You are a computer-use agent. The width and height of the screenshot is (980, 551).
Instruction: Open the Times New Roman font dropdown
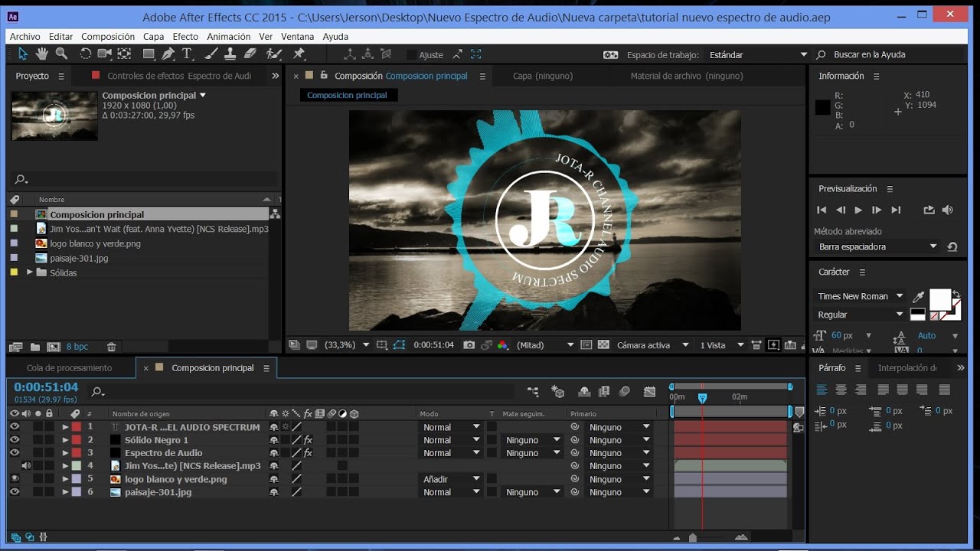[860, 296]
